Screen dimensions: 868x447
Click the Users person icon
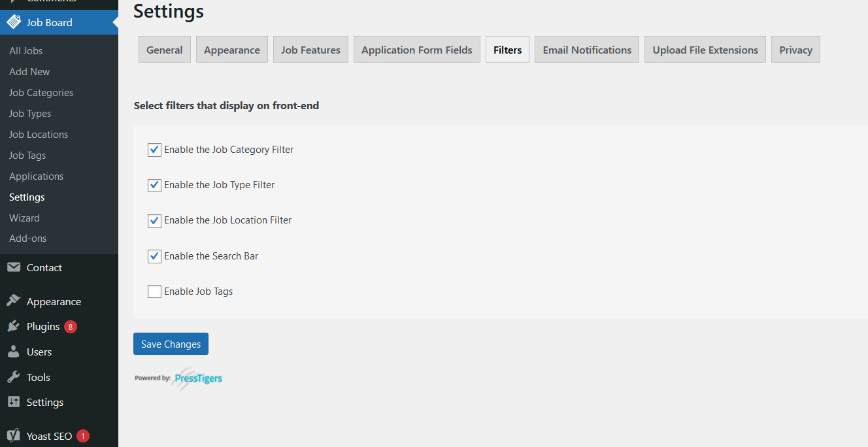(x=13, y=352)
